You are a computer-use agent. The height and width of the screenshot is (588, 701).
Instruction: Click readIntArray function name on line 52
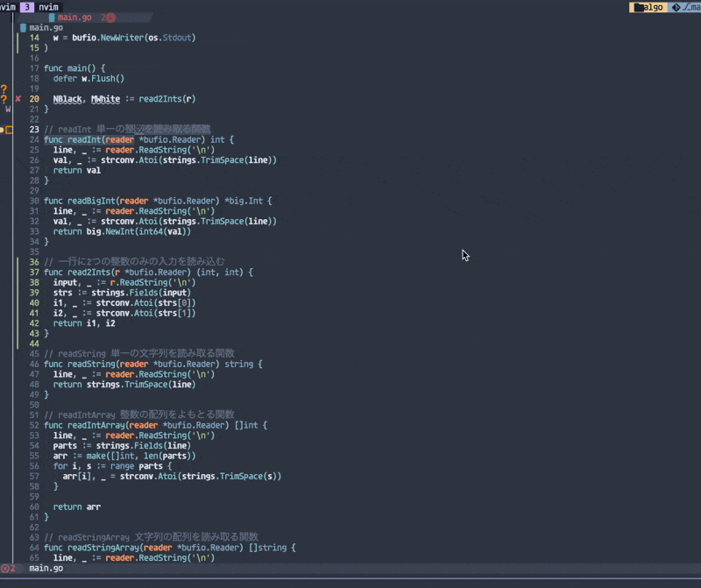tap(96, 425)
